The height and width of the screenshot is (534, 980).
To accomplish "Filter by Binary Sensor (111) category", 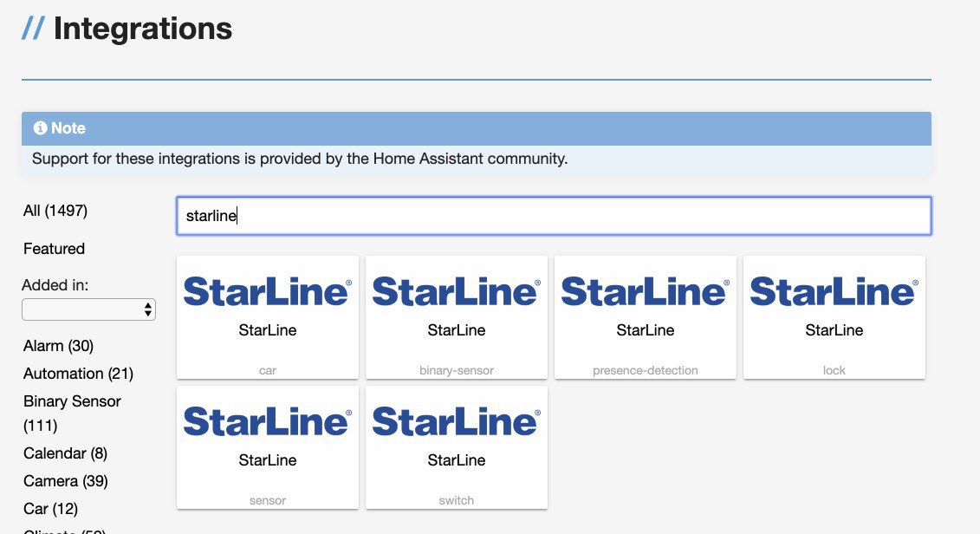I will pos(73,414).
